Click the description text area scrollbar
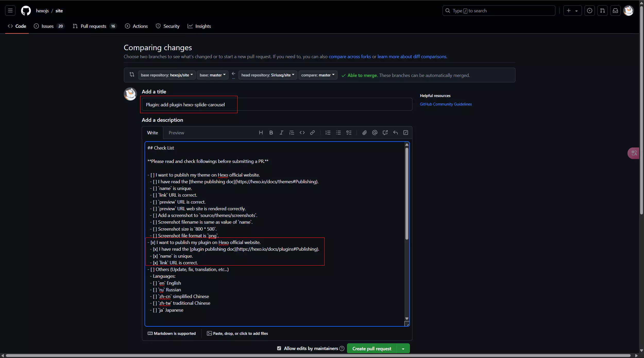Image resolution: width=644 pixels, height=358 pixels. point(407,193)
